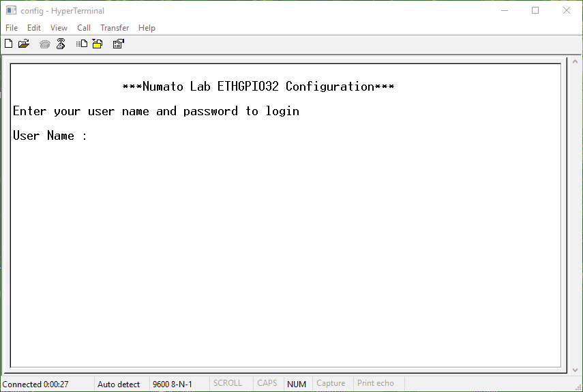Image resolution: width=583 pixels, height=392 pixels.
Task: Expand the Call menu
Action: click(x=84, y=28)
